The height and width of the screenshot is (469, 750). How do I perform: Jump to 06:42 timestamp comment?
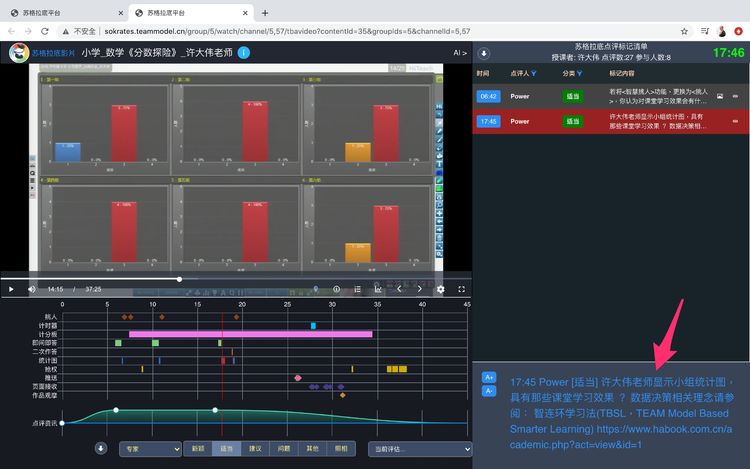tap(489, 96)
